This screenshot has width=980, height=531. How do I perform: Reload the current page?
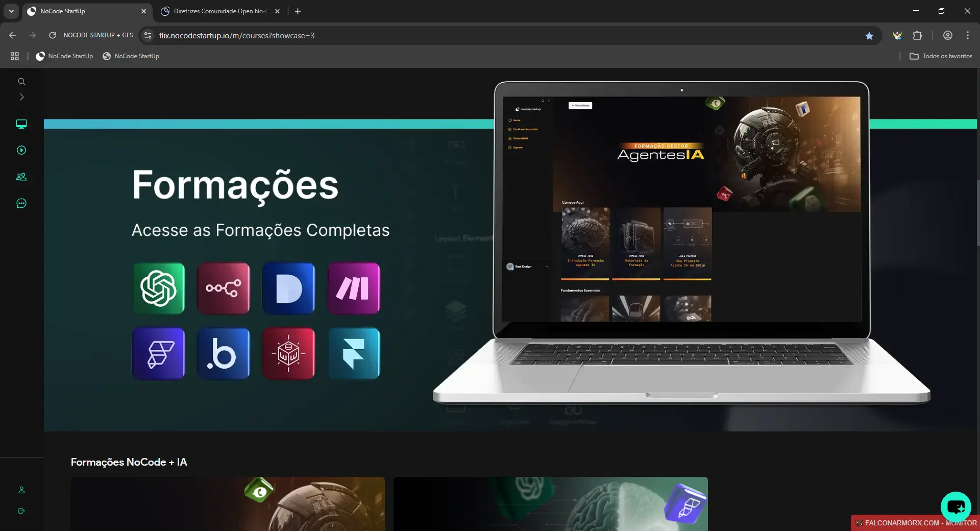coord(53,35)
